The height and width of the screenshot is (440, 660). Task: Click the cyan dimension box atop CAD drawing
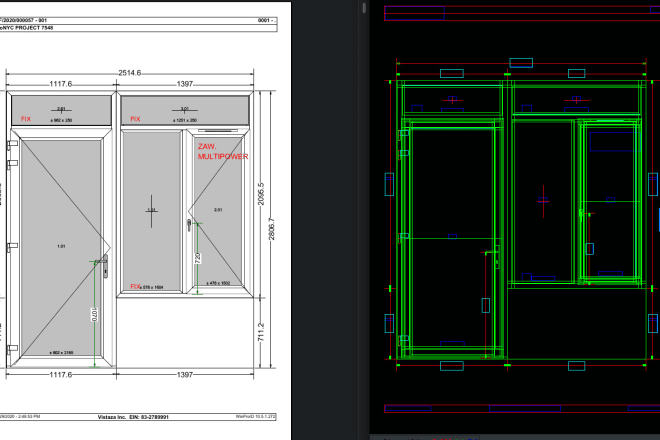520,62
